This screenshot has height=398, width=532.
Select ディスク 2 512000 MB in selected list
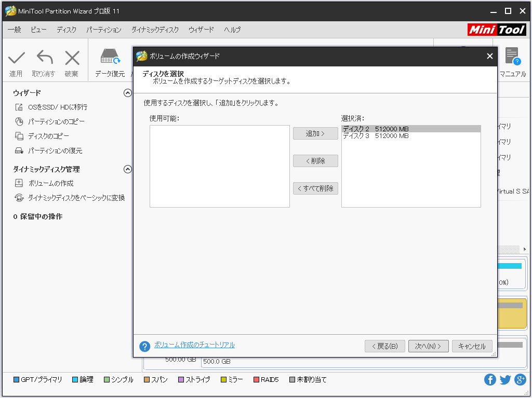click(x=411, y=129)
